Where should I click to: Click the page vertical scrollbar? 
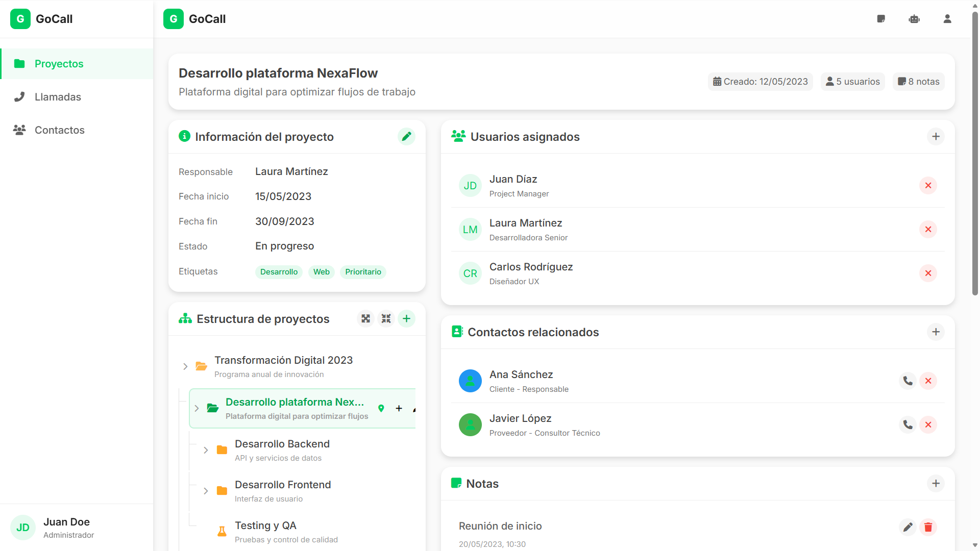point(975,153)
